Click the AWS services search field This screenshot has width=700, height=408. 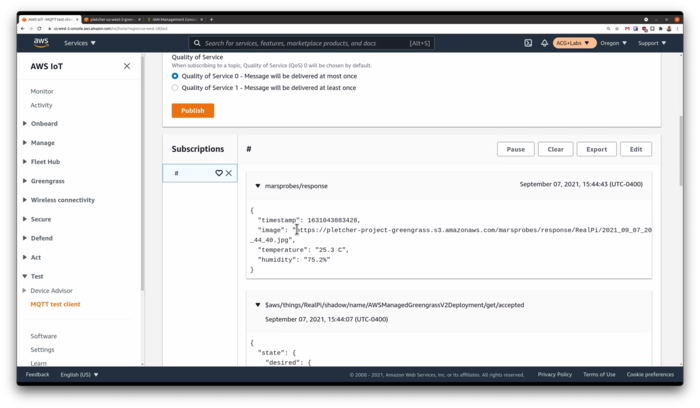coord(311,43)
